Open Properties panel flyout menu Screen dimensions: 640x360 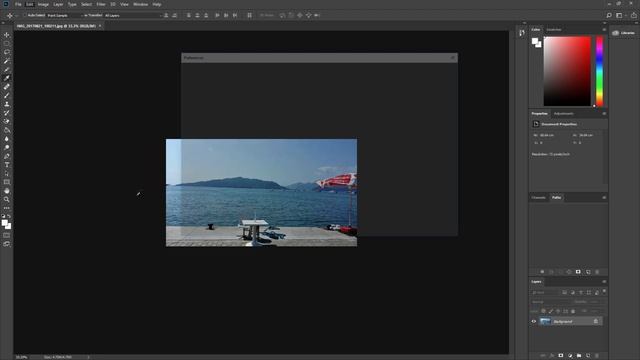click(x=604, y=113)
